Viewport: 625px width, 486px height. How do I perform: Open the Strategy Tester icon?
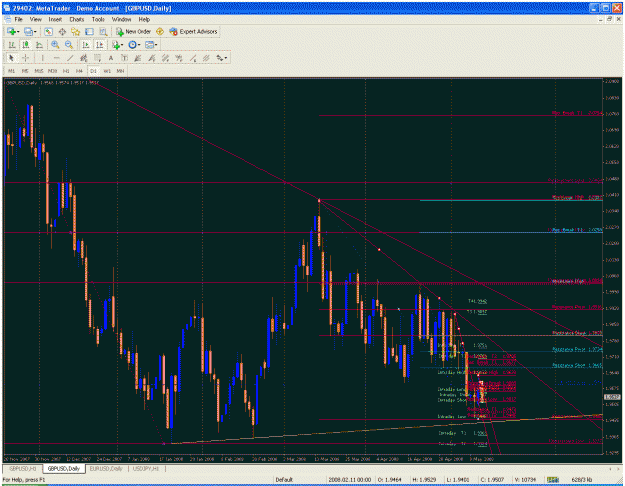(x=103, y=31)
